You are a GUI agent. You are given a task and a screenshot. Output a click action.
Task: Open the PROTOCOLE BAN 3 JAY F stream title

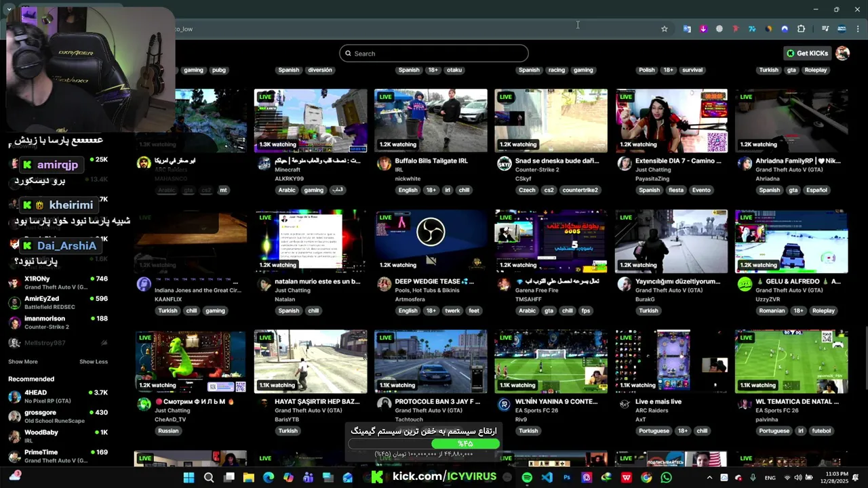coord(437,402)
